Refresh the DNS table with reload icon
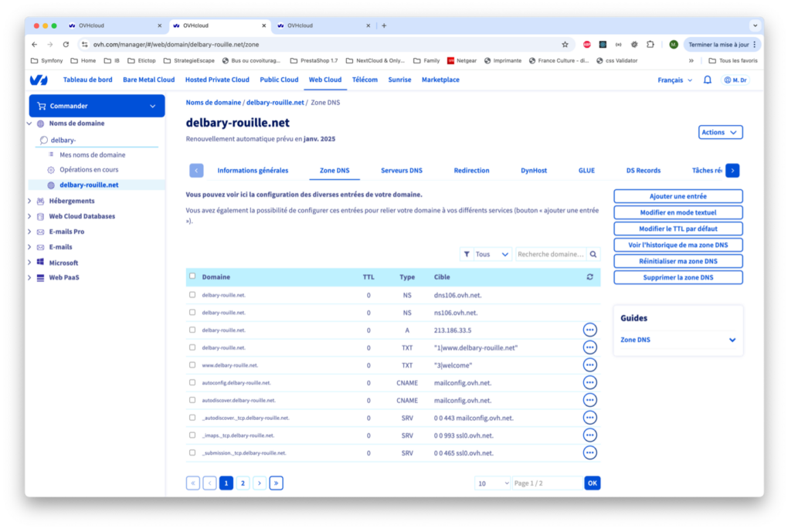Viewport: 791px width, 532px height. [589, 277]
